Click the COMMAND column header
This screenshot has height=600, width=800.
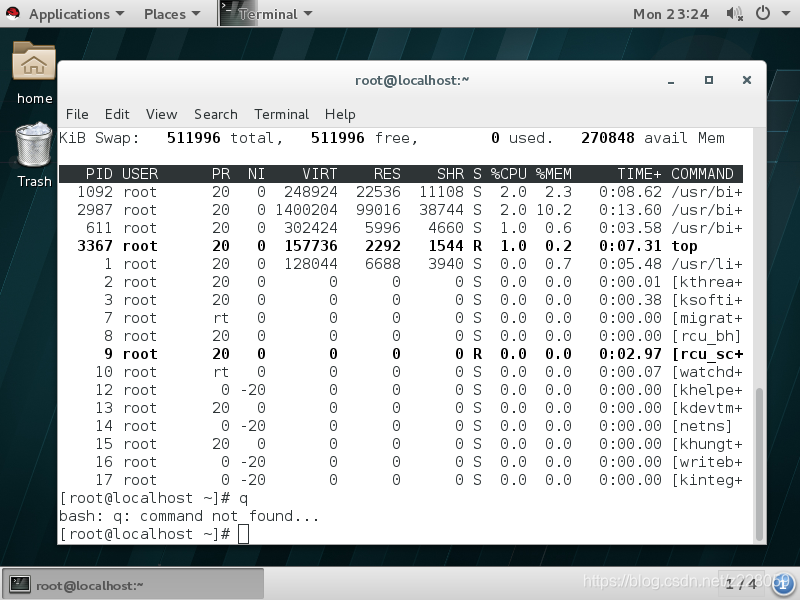(x=702, y=174)
